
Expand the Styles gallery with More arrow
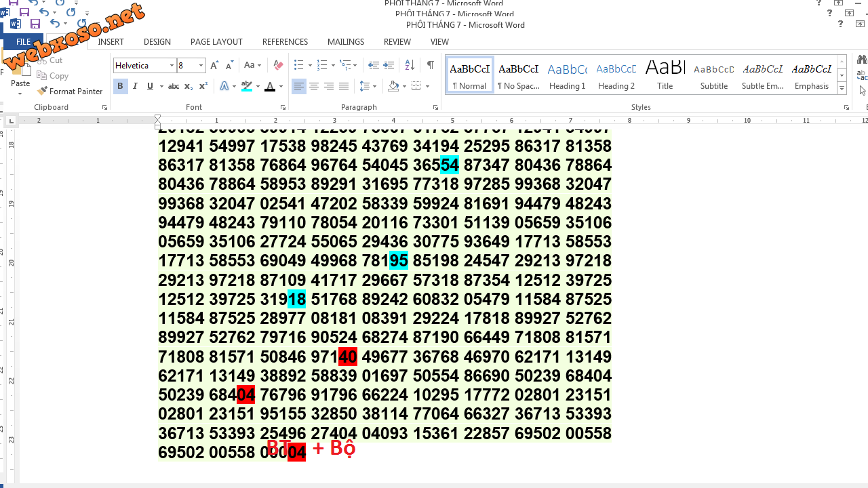(x=842, y=89)
